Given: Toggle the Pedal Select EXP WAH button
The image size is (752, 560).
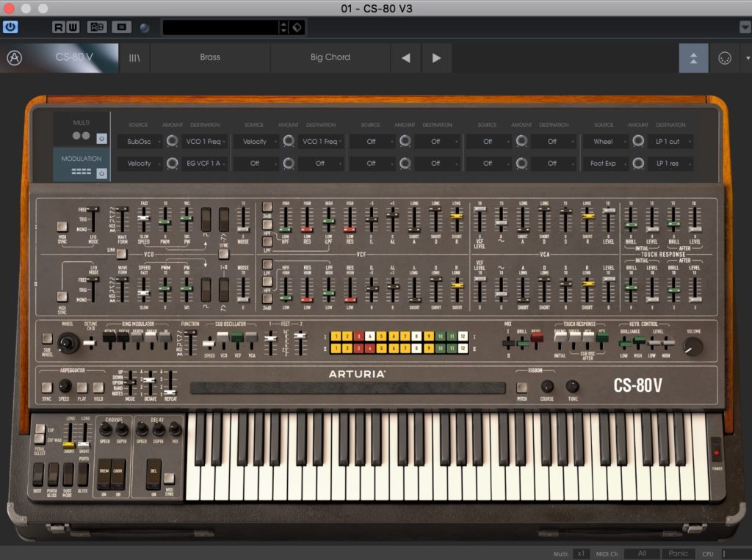Looking at the screenshot, I should (x=40, y=439).
